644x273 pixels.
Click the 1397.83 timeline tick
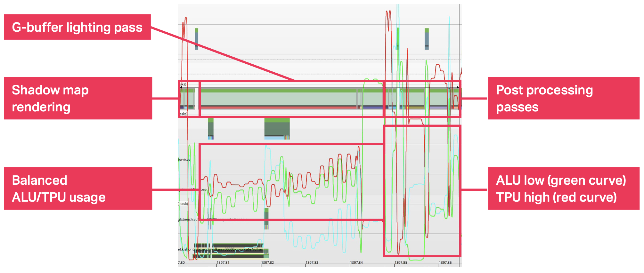coord(312,262)
